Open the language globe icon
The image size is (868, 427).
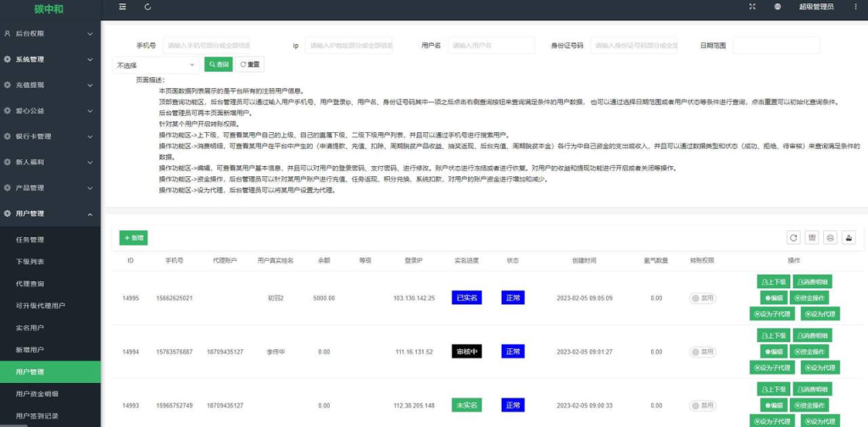coord(778,7)
